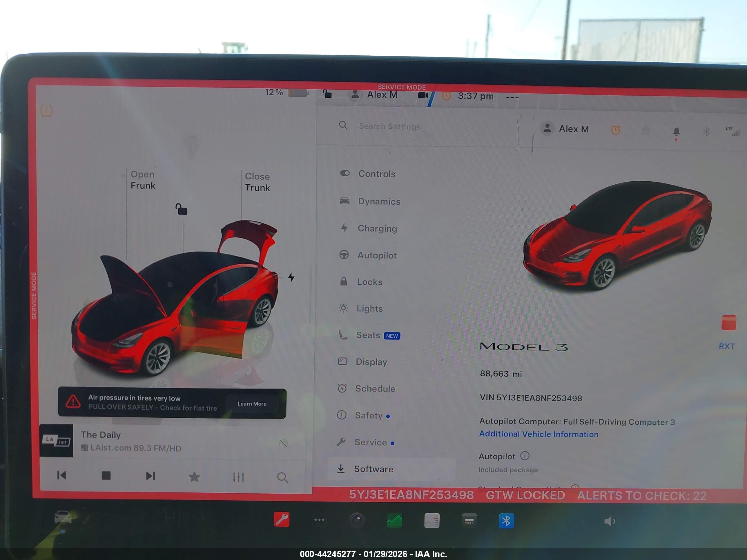This screenshot has width=747, height=560.
Task: Open the Charging settings menu
Action: (x=369, y=228)
